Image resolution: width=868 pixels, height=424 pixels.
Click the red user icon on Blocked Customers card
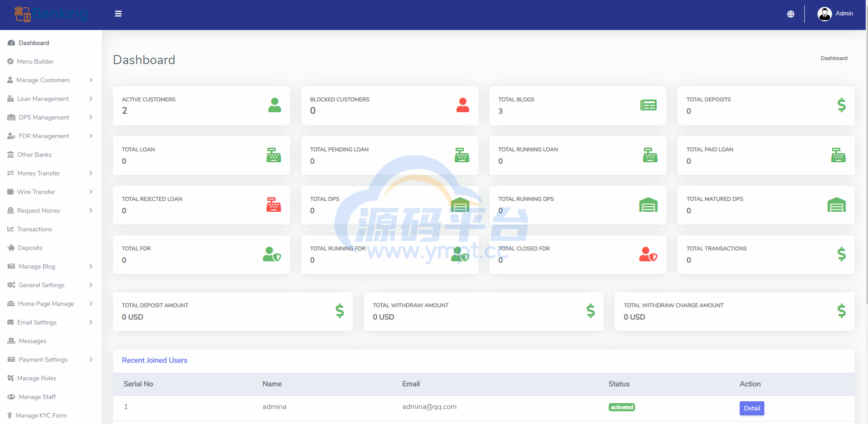[x=463, y=105]
